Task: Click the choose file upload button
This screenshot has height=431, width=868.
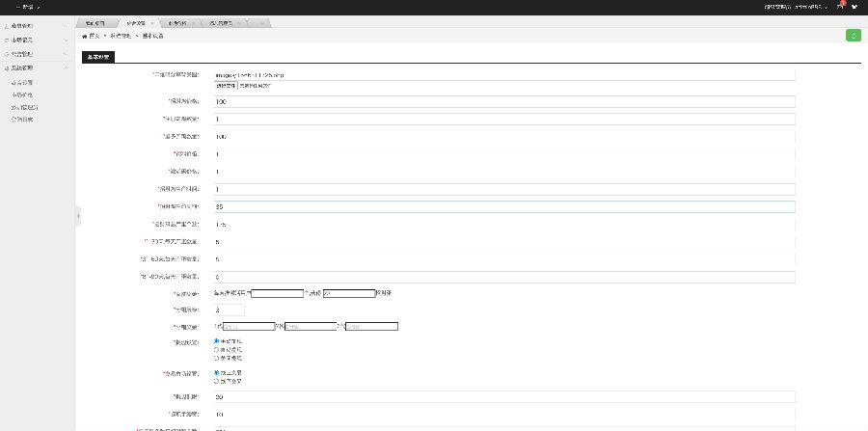Action: (x=226, y=86)
